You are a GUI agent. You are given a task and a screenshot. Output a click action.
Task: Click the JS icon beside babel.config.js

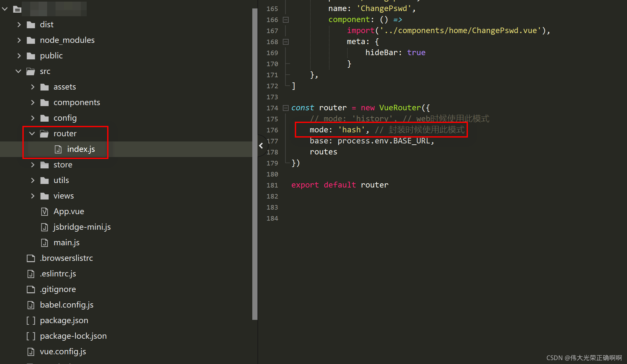click(x=31, y=305)
